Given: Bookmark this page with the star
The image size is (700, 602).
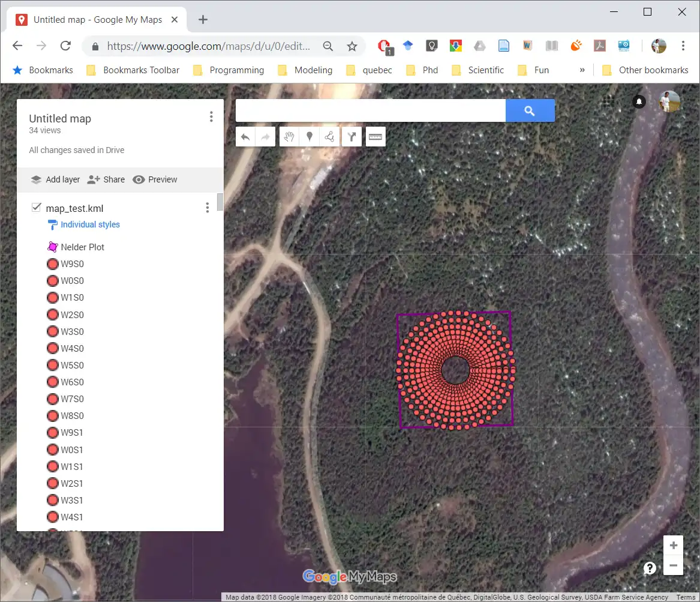Looking at the screenshot, I should (x=352, y=46).
